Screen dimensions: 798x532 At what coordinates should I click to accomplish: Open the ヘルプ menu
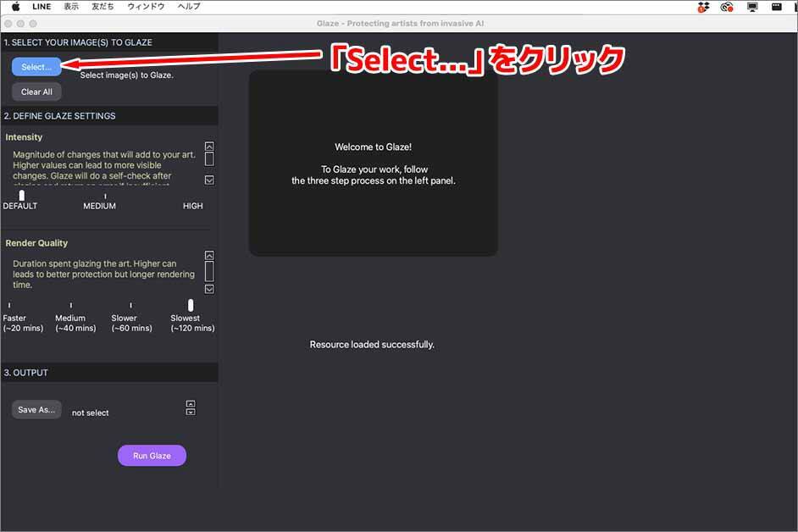click(189, 7)
